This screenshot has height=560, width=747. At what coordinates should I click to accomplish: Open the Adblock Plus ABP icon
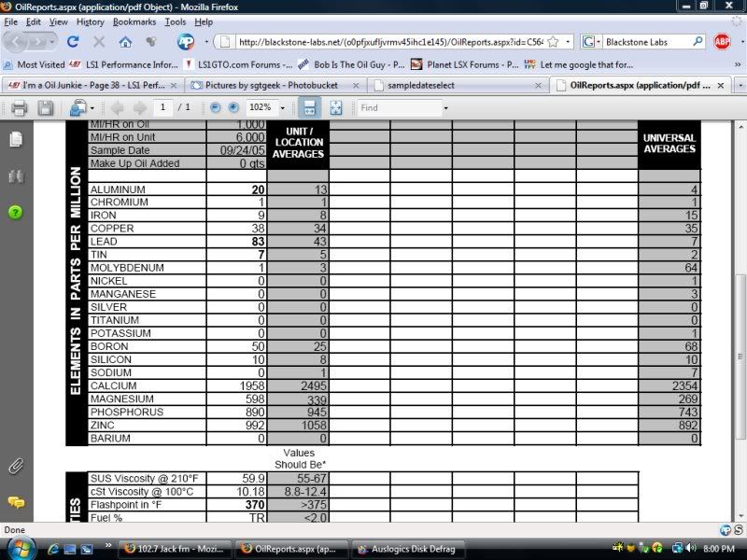point(722,42)
